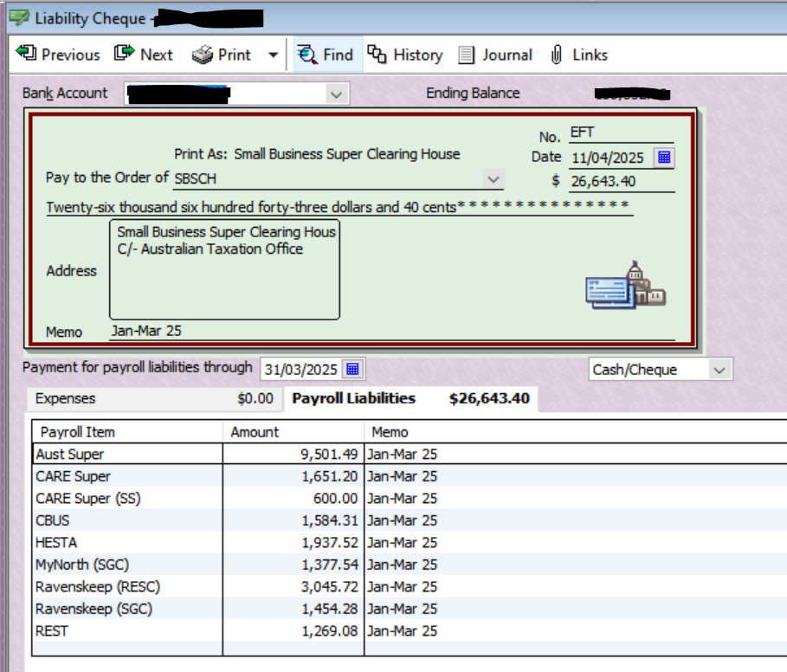Select the MyNorth (SGC) payroll item

[128, 565]
